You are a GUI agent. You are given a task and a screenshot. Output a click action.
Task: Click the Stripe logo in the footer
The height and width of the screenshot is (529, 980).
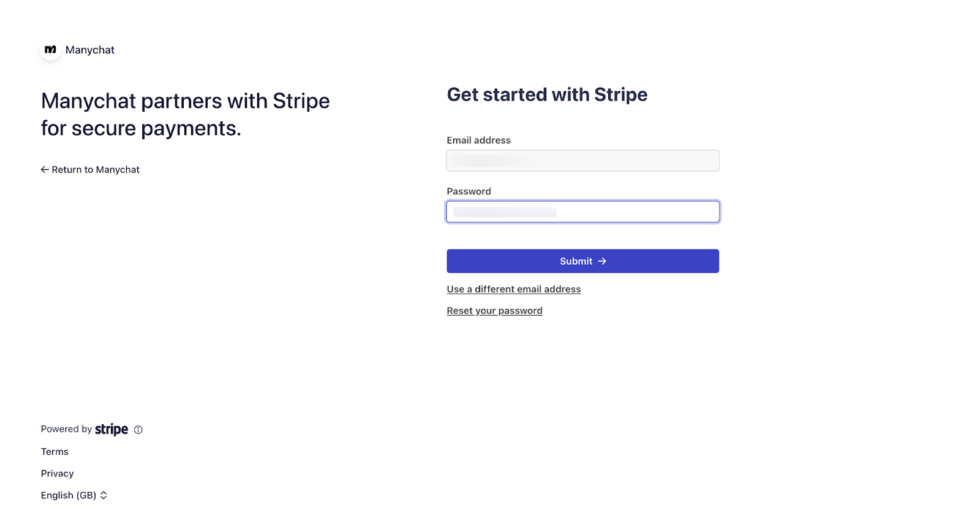(x=111, y=429)
